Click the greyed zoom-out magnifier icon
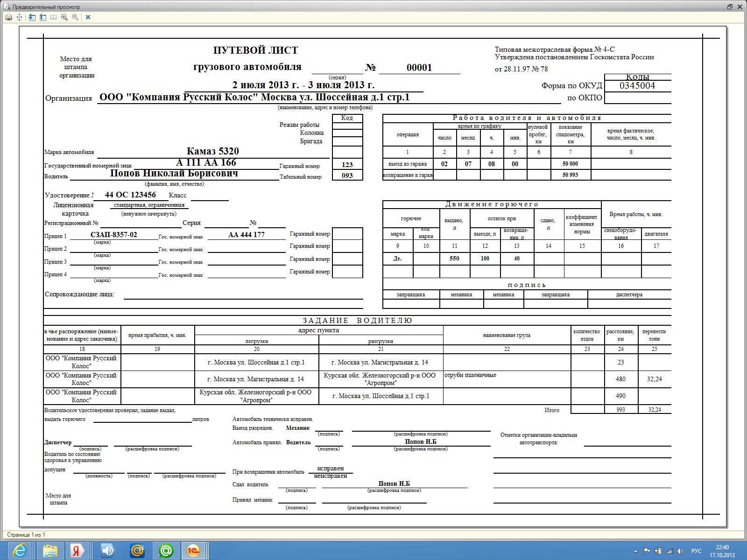The image size is (747, 560). point(75,17)
